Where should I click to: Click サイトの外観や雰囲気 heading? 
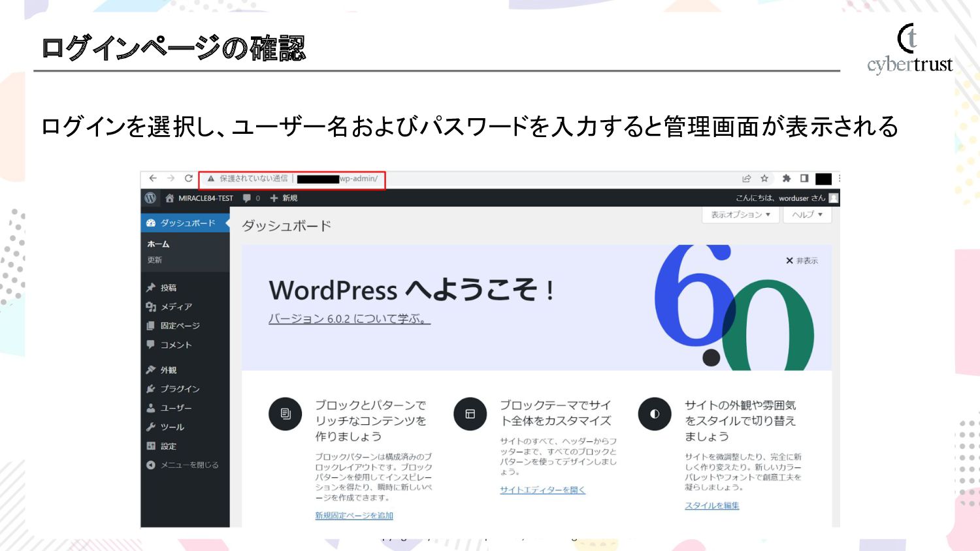coord(741,420)
